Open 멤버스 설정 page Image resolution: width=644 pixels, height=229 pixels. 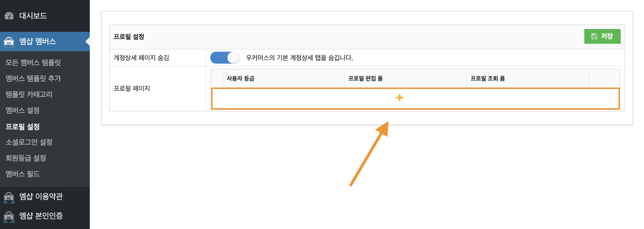pyautogui.click(x=23, y=110)
